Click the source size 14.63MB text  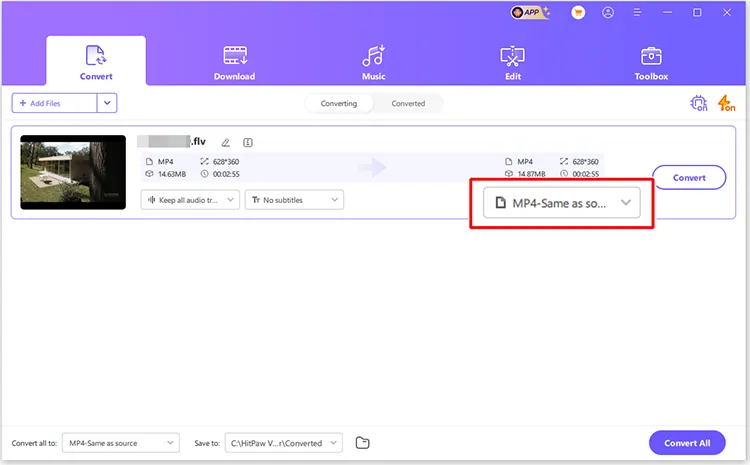[x=172, y=174]
